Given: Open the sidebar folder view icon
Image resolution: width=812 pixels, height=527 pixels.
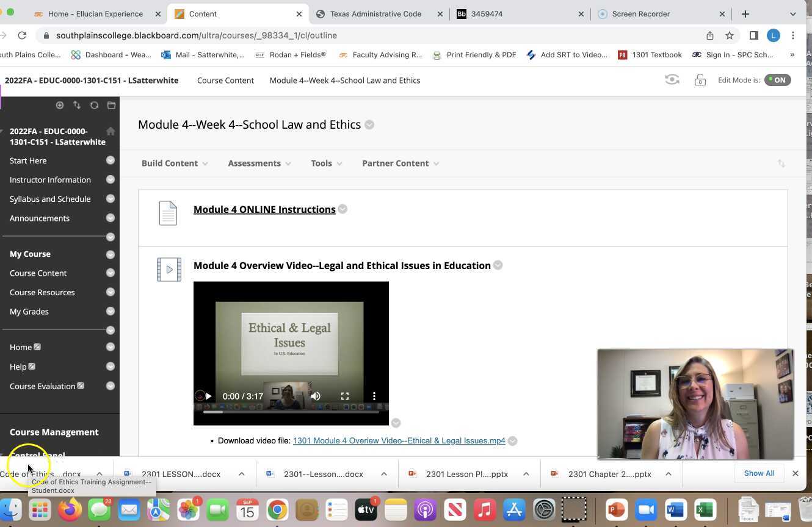Looking at the screenshot, I should (111, 105).
